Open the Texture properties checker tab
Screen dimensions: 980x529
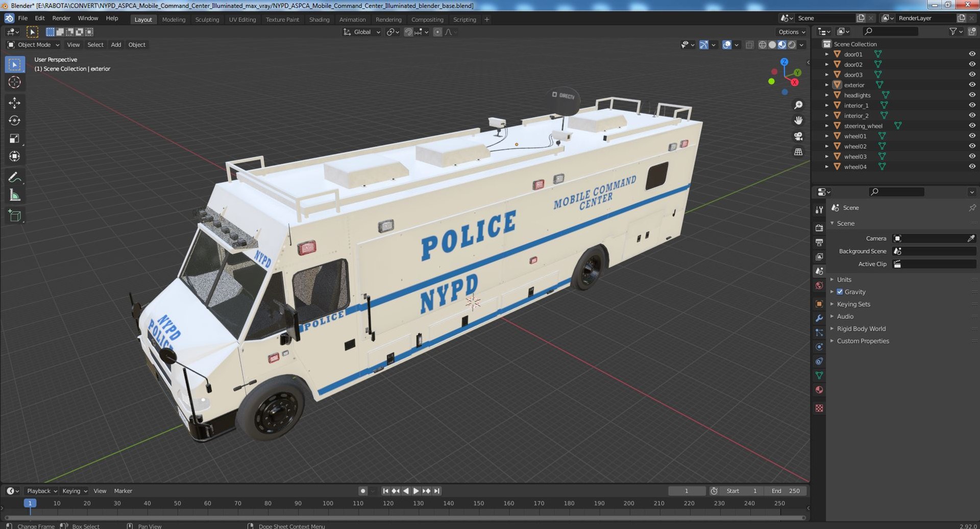point(819,408)
